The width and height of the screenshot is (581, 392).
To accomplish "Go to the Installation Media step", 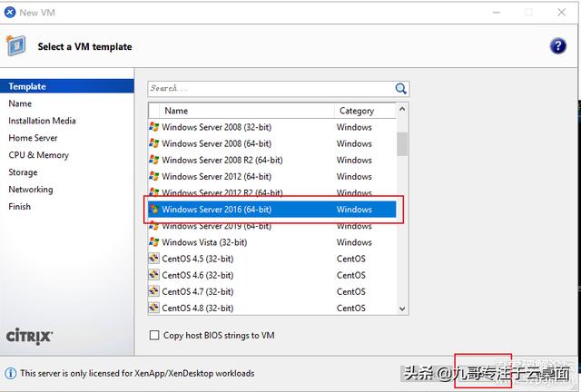I will pos(42,121).
